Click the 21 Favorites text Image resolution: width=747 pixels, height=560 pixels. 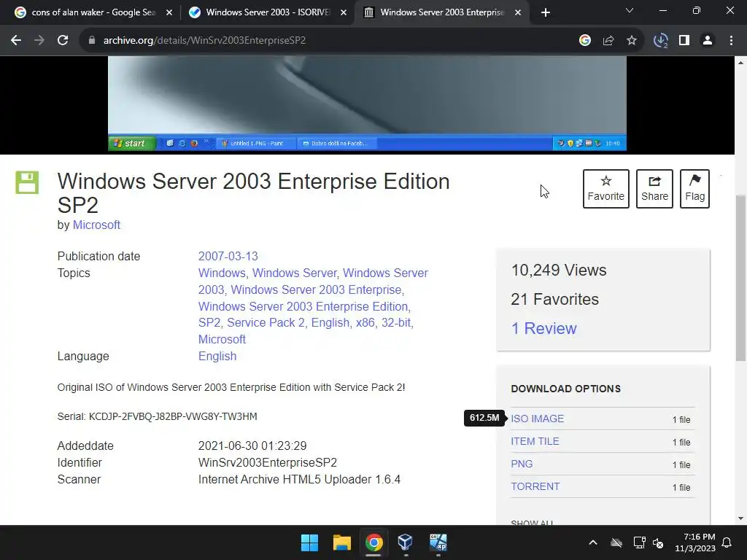pos(555,299)
